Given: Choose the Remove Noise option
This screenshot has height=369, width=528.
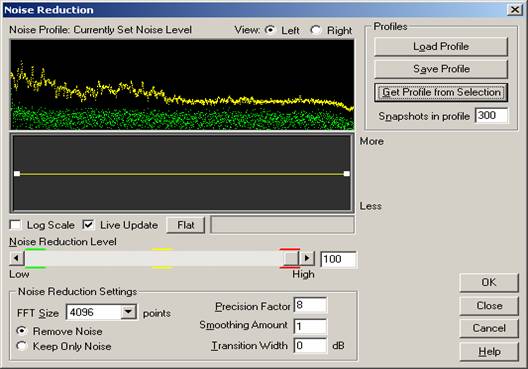Looking at the screenshot, I should (x=22, y=331).
